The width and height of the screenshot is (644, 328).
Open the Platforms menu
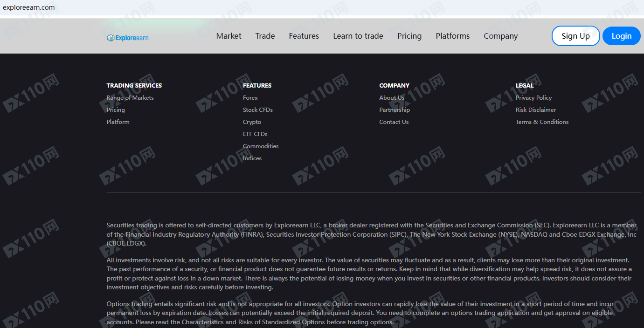pos(453,36)
